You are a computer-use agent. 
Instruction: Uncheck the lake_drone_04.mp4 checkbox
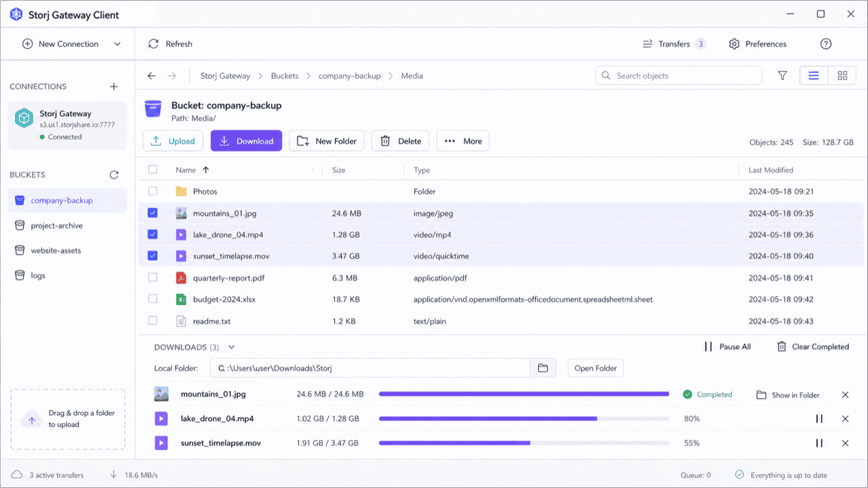coord(153,235)
